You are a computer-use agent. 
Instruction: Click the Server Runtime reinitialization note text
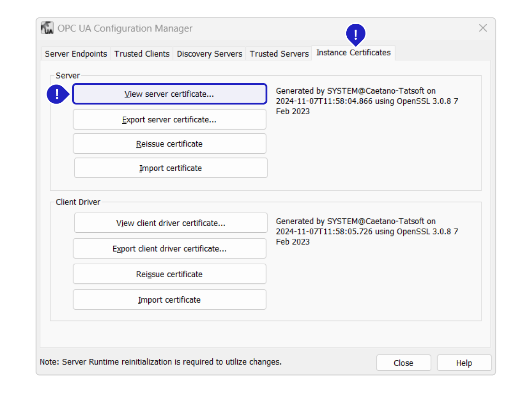[161, 362]
